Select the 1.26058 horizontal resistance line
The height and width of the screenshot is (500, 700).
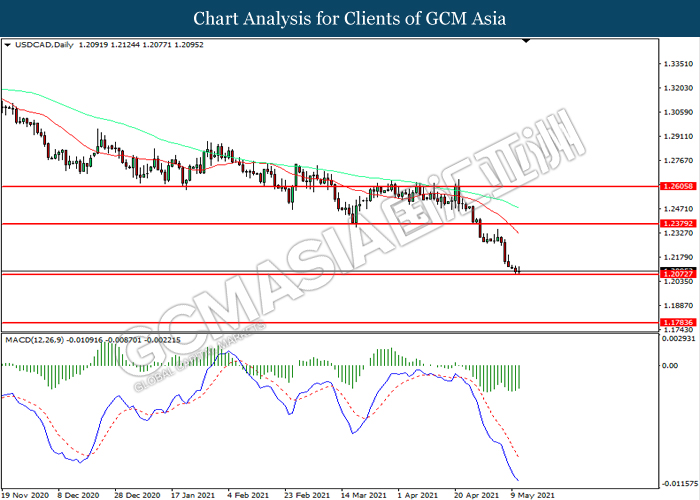click(x=300, y=187)
